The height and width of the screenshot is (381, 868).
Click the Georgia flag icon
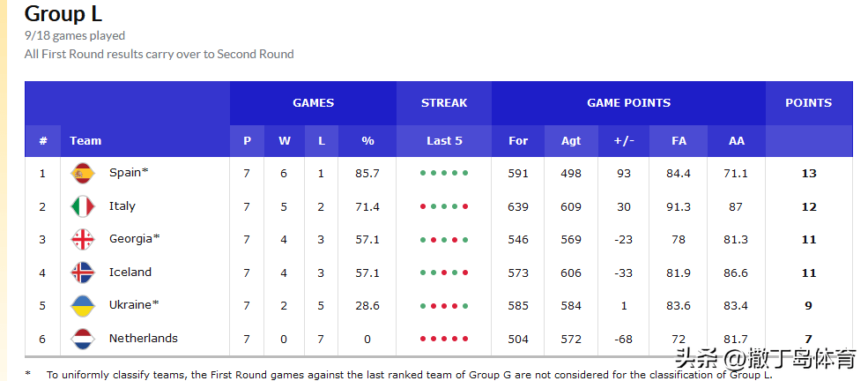point(83,240)
